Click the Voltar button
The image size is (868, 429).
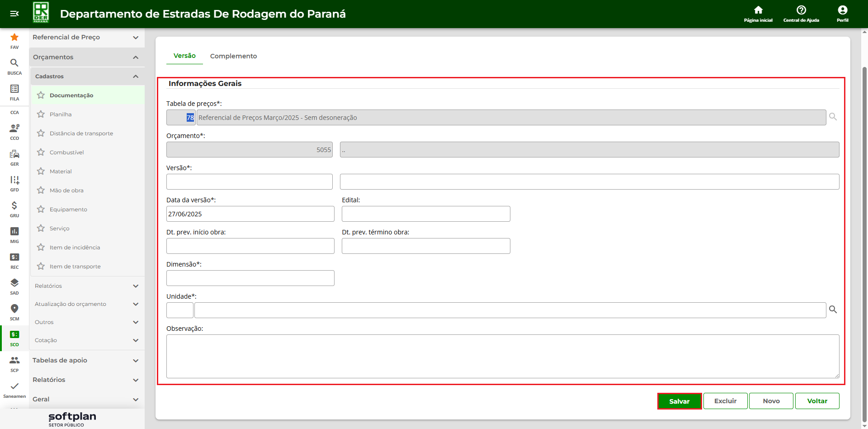point(817,401)
